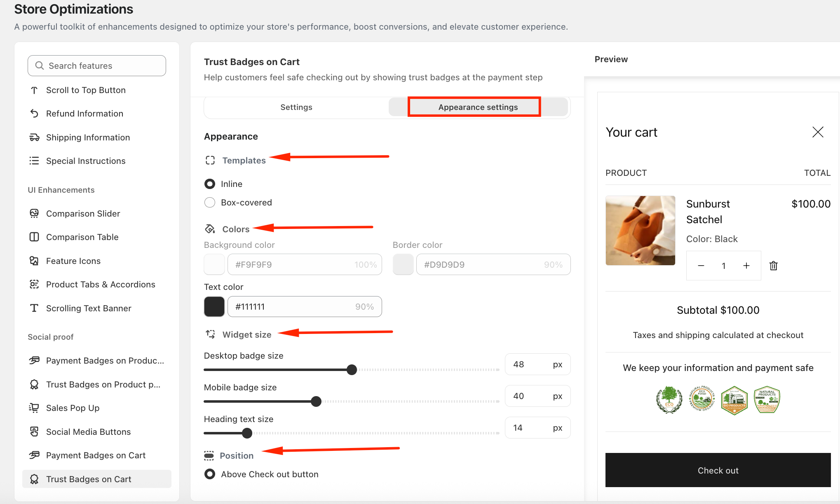
Task: Click the black Text color swatch
Action: (x=214, y=306)
